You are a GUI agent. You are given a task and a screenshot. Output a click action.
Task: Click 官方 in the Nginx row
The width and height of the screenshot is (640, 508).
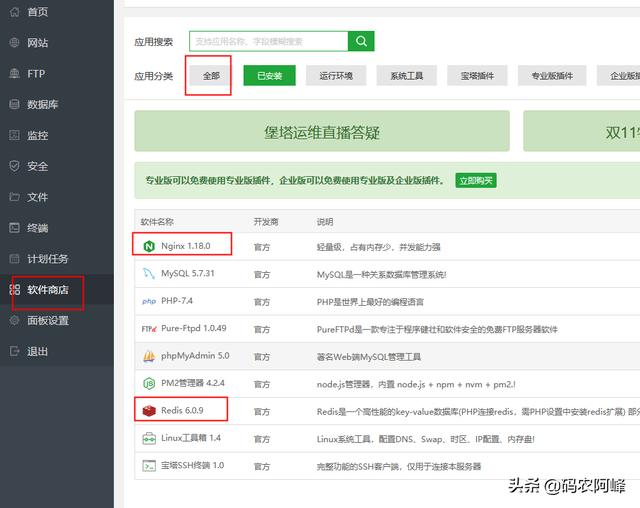262,247
